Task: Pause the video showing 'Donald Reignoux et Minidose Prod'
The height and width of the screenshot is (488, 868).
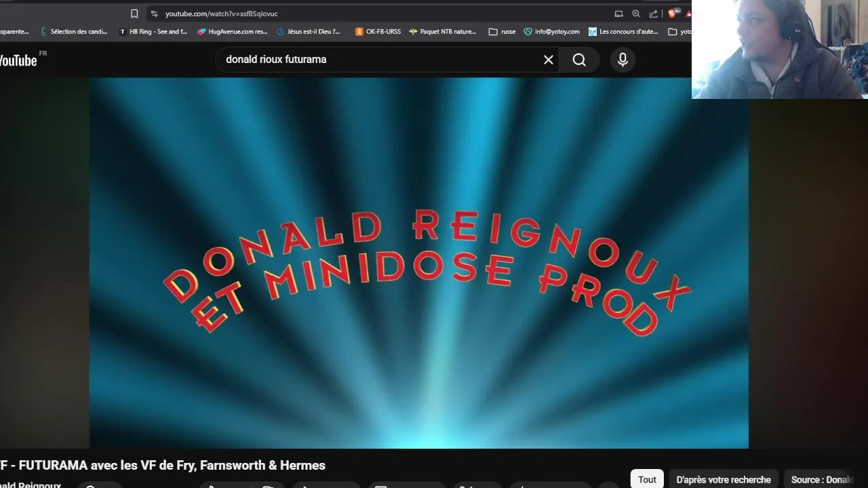Action: tap(419, 263)
